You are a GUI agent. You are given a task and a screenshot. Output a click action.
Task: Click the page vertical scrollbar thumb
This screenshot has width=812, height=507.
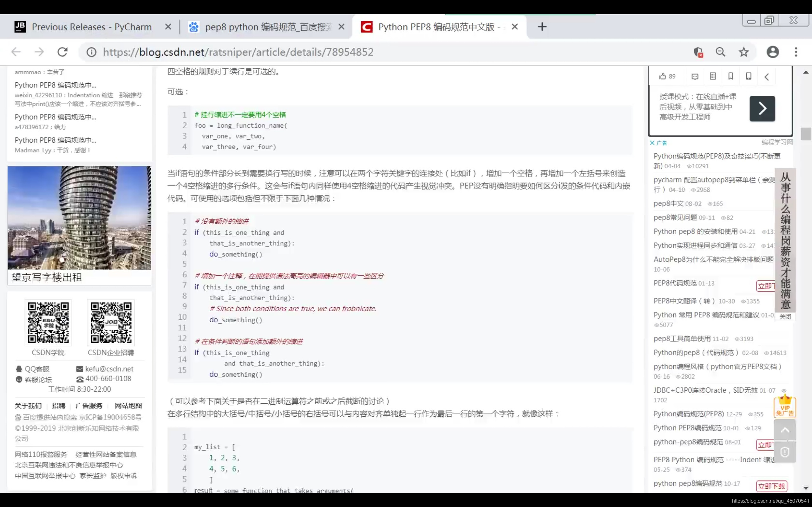(806, 134)
